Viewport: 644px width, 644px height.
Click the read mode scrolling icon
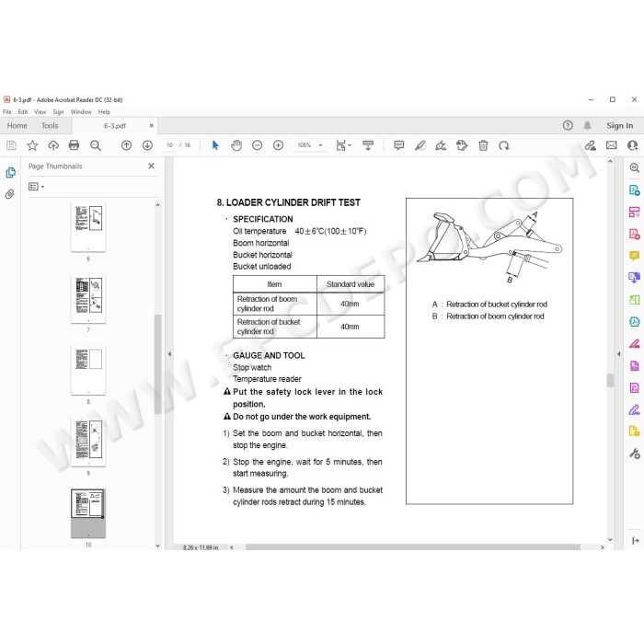click(368, 145)
